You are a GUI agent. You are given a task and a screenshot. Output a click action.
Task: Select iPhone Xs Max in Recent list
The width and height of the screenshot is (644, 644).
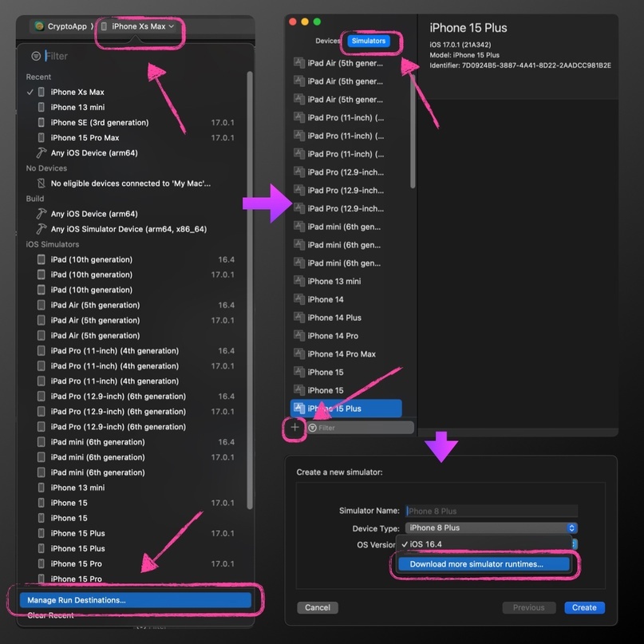136,92
